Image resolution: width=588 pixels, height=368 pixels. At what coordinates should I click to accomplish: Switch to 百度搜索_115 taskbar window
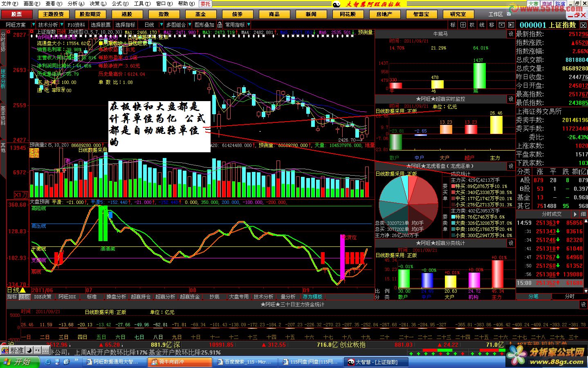coord(245,362)
